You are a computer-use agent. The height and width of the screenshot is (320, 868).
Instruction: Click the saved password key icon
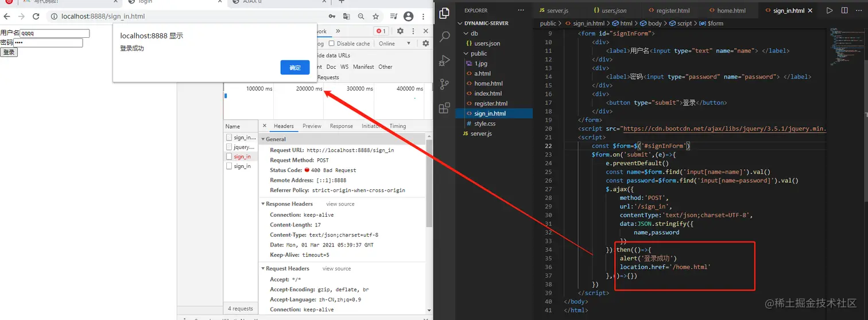[x=332, y=17]
